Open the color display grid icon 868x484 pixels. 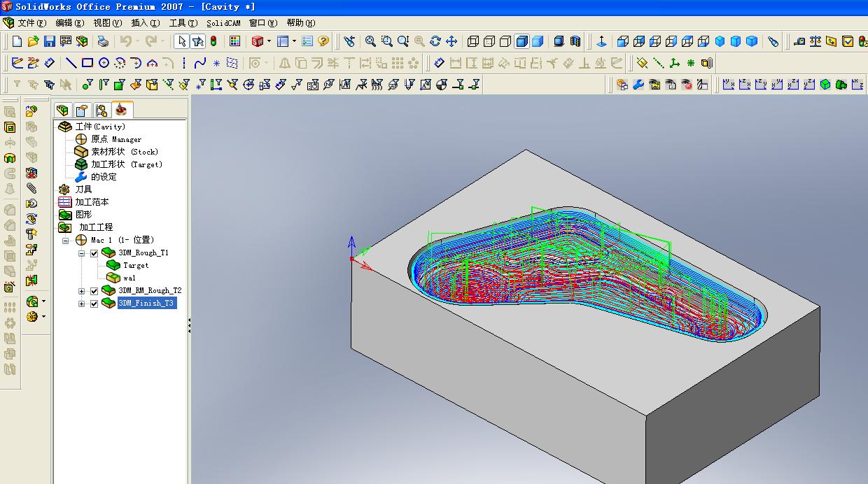(x=234, y=41)
